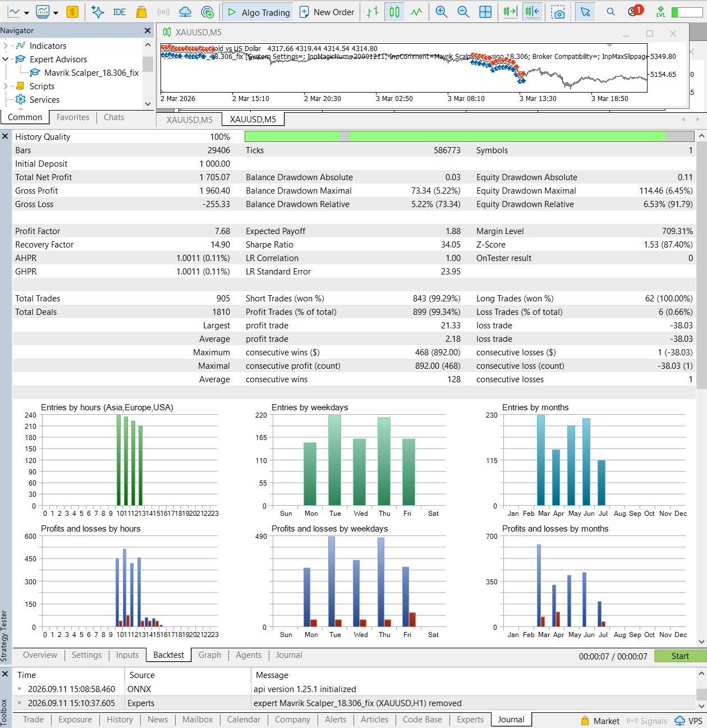
Task: Open the History tab in Toolbox
Action: [120, 719]
